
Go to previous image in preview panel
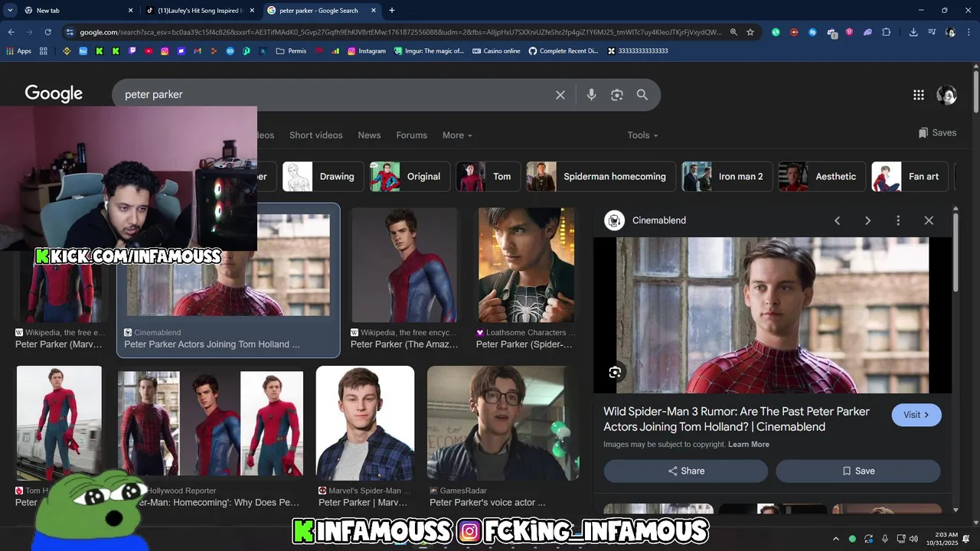[x=837, y=220]
